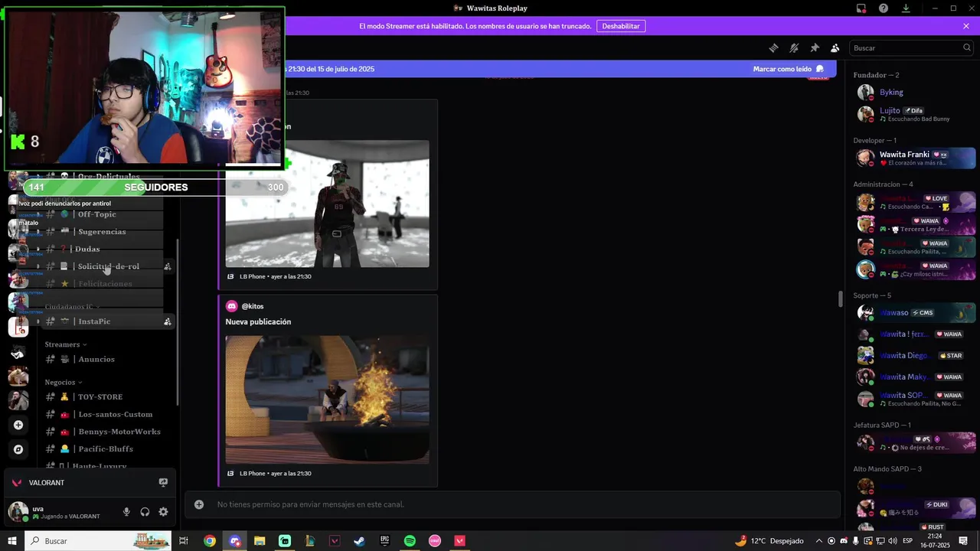Open Steam from the taskbar
The width and height of the screenshot is (980, 551).
click(359, 541)
